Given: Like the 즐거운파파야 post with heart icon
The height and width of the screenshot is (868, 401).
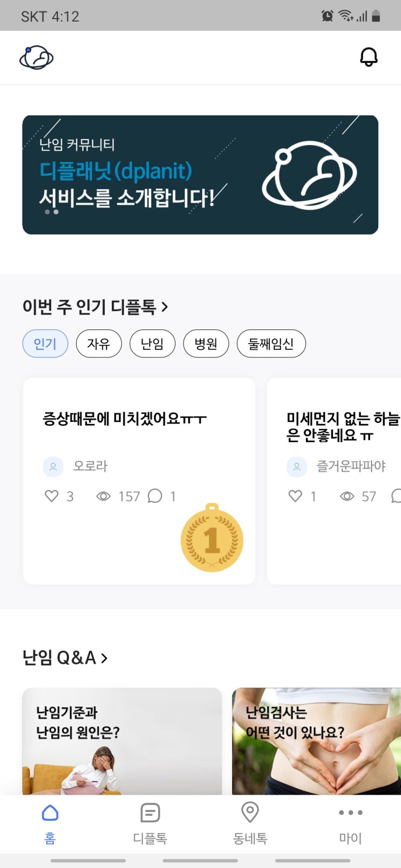Looking at the screenshot, I should [x=295, y=496].
